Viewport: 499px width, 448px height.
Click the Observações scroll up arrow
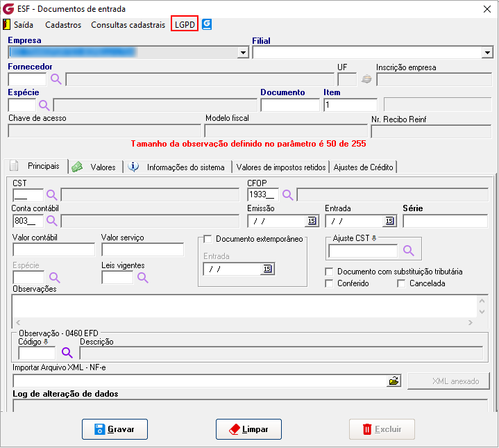(x=482, y=301)
